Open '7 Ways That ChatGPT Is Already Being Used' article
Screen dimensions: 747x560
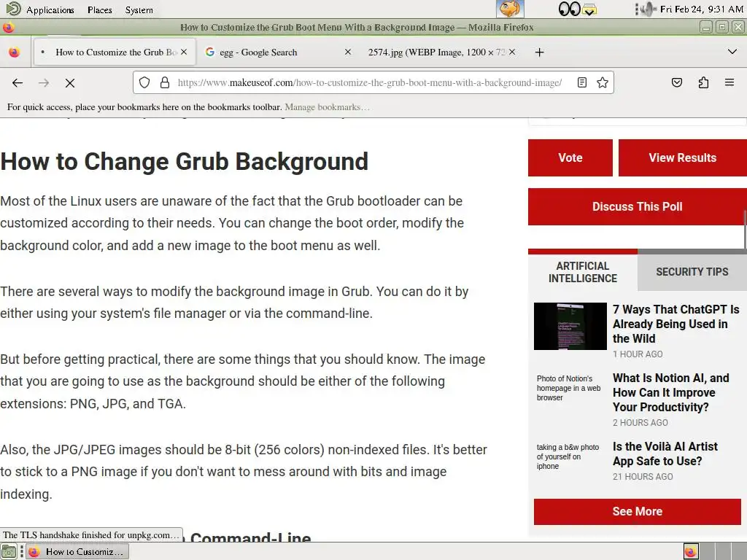coord(676,324)
